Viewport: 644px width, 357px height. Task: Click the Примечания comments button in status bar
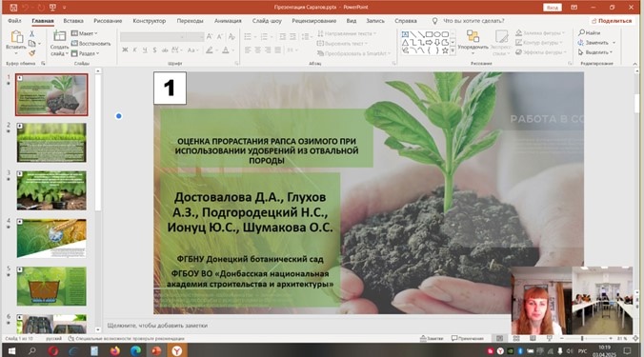pyautogui.click(x=468, y=339)
